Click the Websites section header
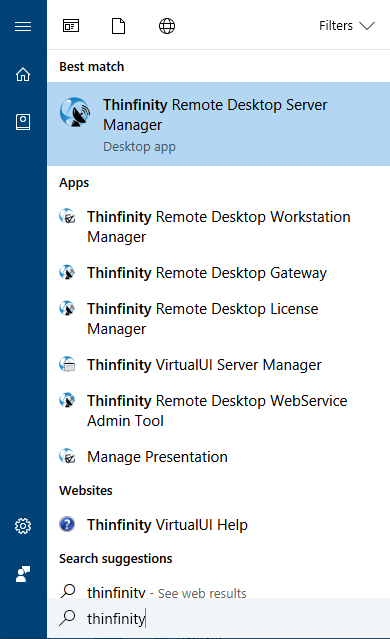 (x=86, y=490)
